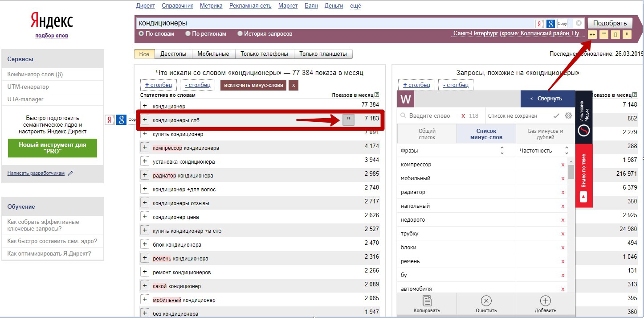Switch to the "Мобильные" tab
The width and height of the screenshot is (644, 318).
(213, 54)
